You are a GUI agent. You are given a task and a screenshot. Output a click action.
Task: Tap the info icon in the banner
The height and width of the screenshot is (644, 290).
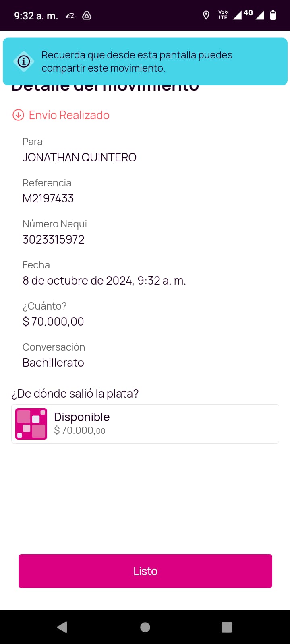[24, 61]
